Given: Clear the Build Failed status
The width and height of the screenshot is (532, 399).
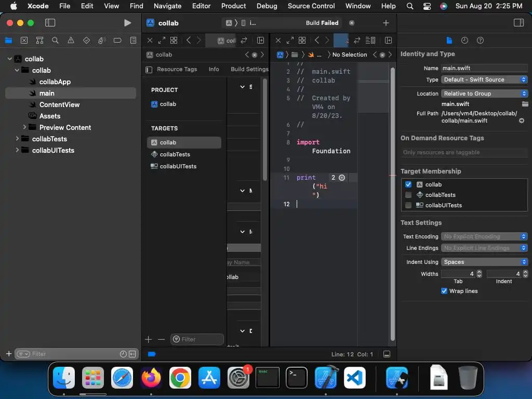Looking at the screenshot, I should [352, 23].
